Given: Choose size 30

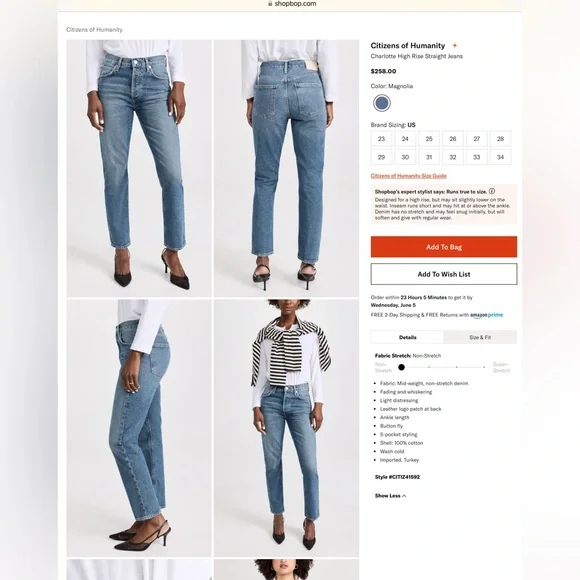Looking at the screenshot, I should coord(405,157).
